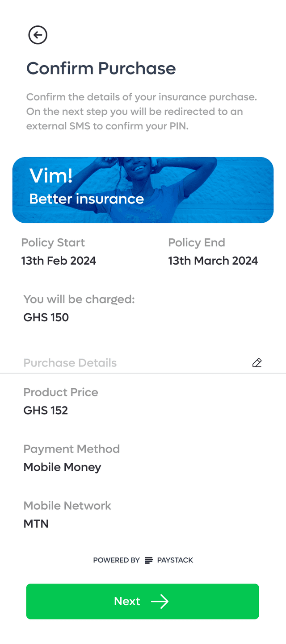Select the MTN mobile network value
286x644 pixels.
(36, 524)
